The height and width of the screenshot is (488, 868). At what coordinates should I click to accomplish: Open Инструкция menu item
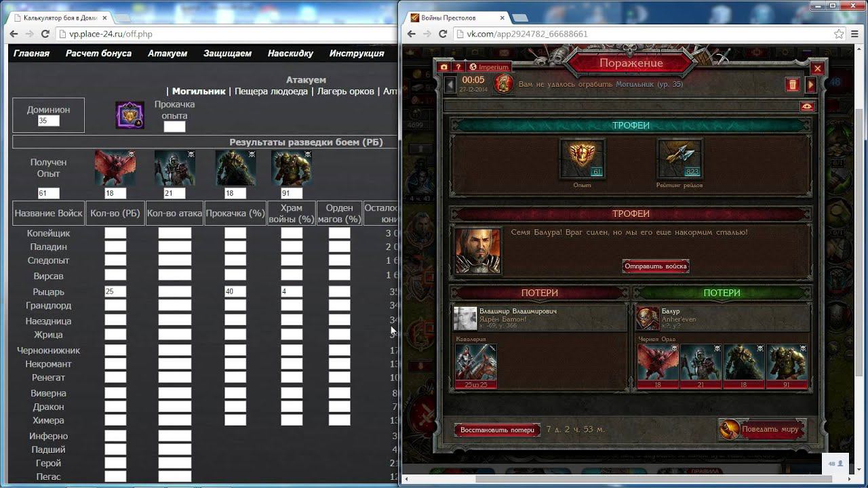point(357,54)
